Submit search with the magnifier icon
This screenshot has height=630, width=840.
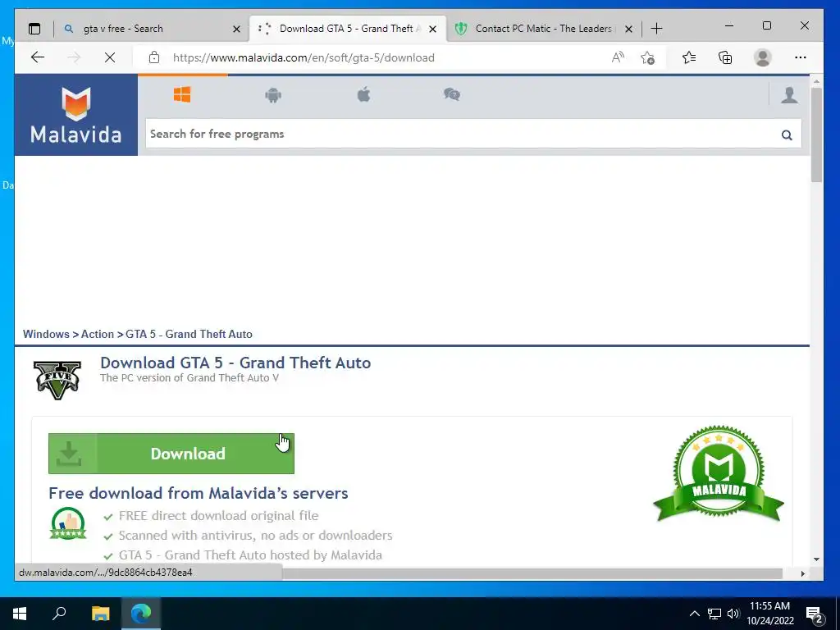tap(787, 135)
